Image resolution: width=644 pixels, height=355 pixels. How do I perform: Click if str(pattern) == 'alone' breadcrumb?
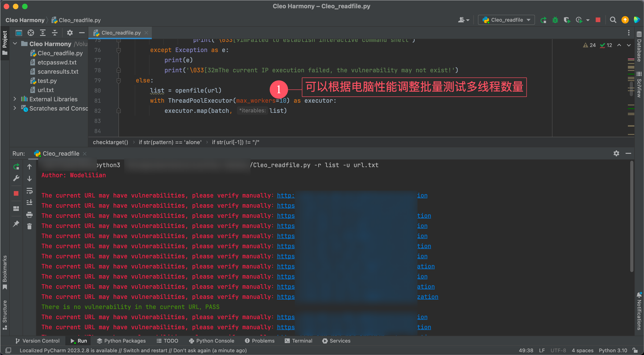point(170,142)
